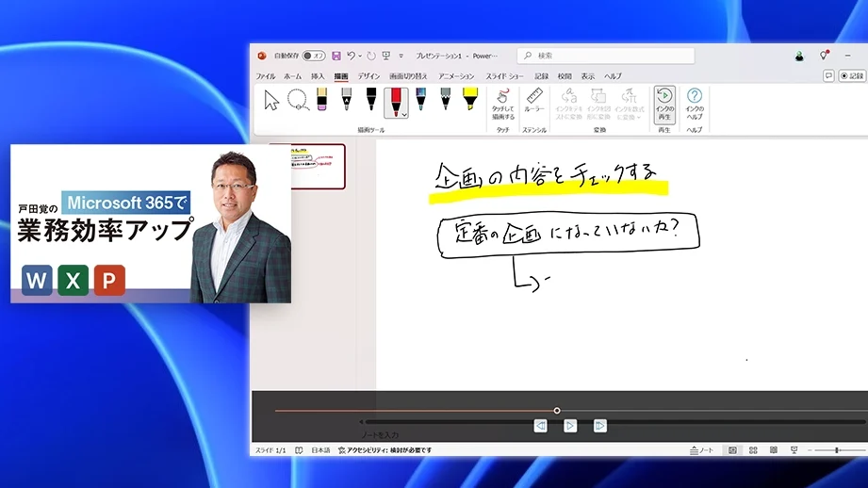Click the Ruler stencil button

pos(534,102)
